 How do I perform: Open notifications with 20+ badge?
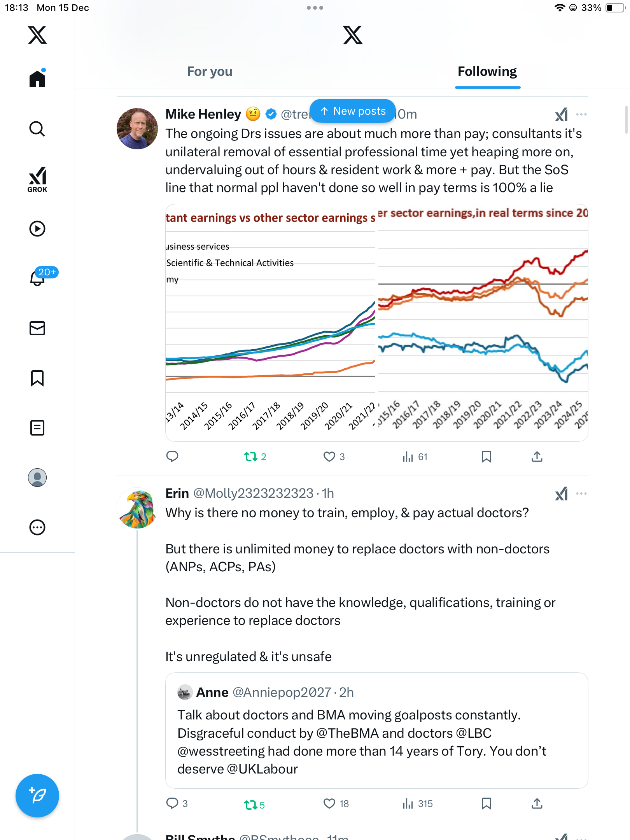[x=37, y=278]
